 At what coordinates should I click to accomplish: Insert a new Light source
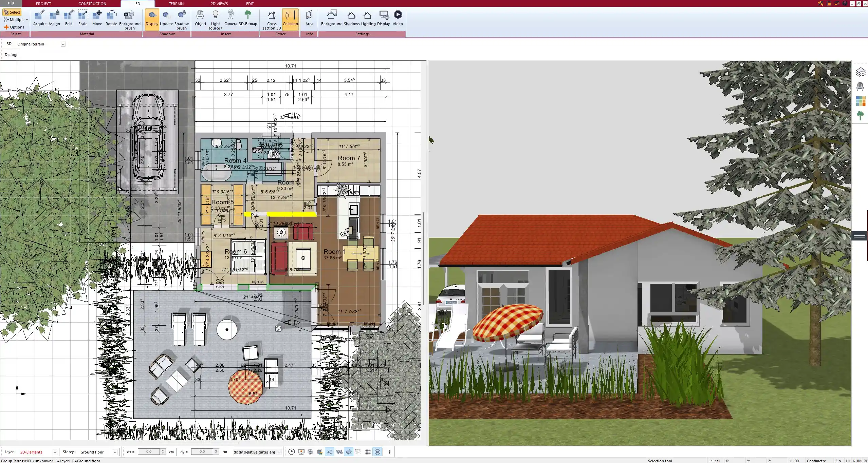click(x=215, y=19)
